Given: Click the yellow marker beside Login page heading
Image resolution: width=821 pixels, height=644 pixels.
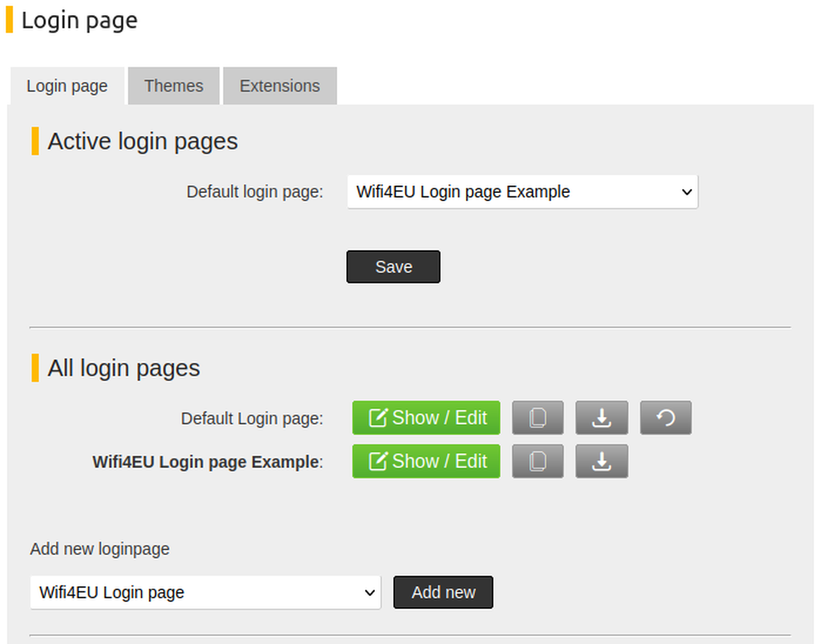Looking at the screenshot, I should pyautogui.click(x=10, y=21).
